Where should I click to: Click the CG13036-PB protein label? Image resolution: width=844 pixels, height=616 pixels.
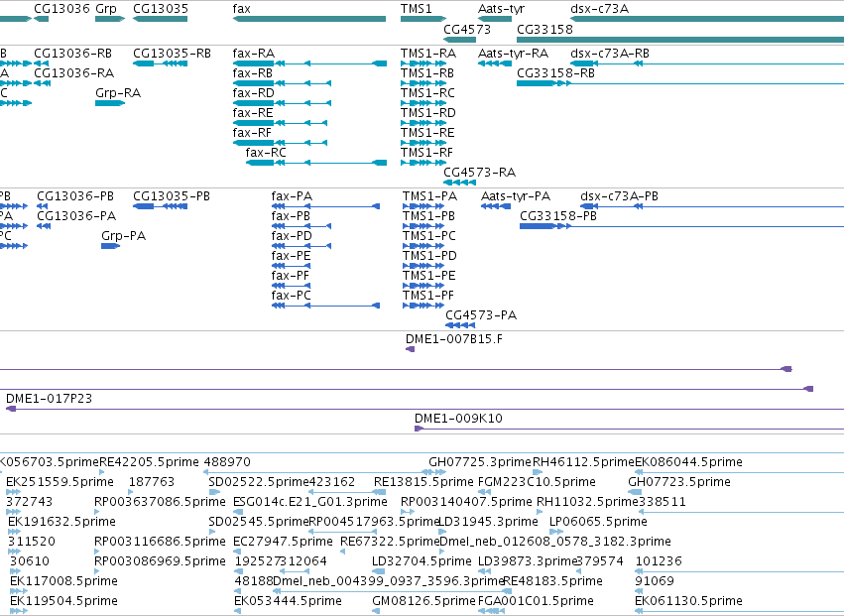click(75, 196)
